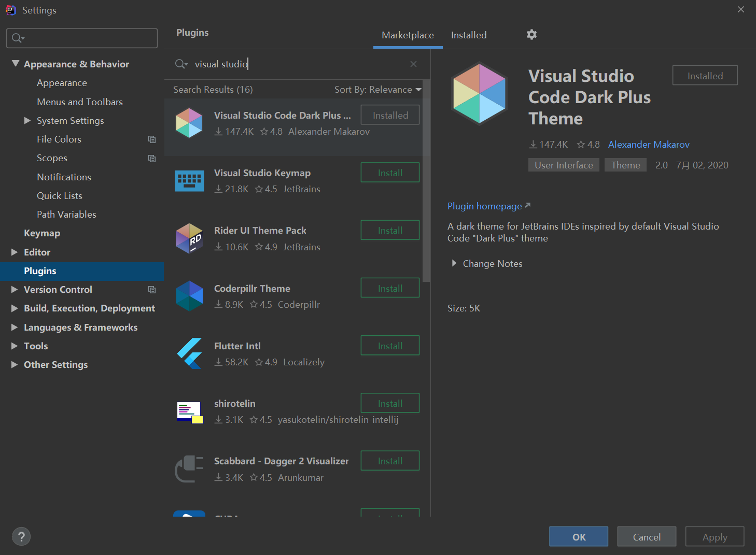Click the File Colors project-level copy icon
Screen dimensions: 756x555
(x=152, y=139)
